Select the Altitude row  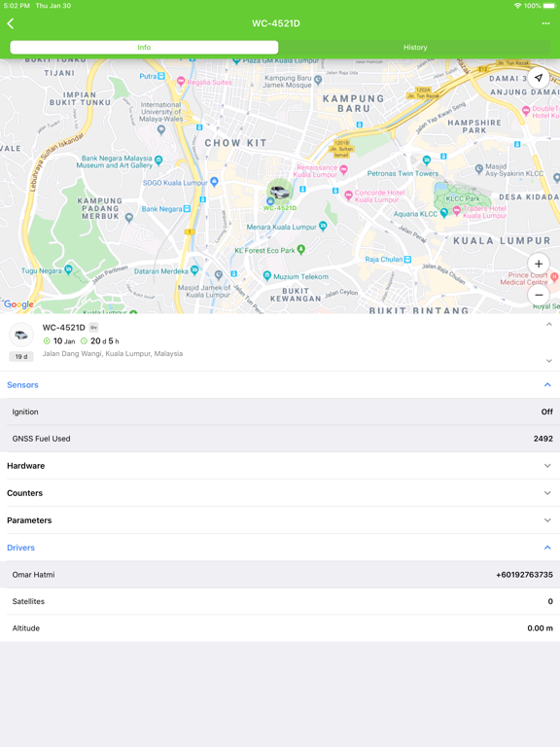click(280, 628)
